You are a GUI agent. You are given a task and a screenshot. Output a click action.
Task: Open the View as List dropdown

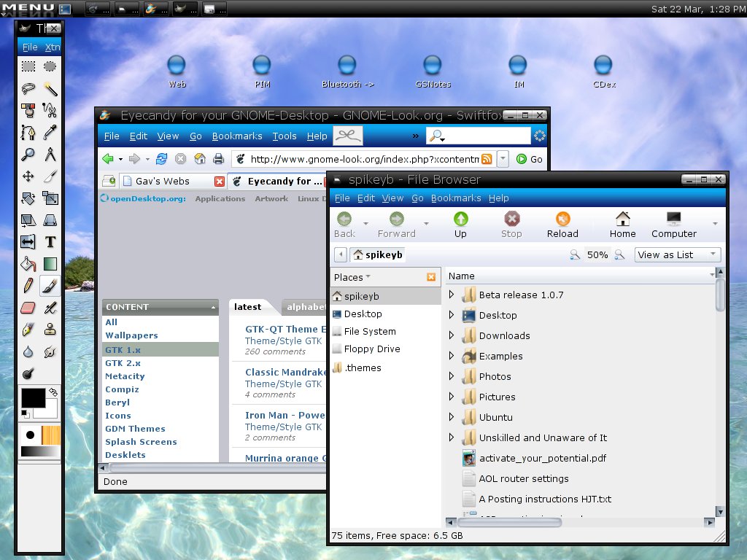(678, 254)
